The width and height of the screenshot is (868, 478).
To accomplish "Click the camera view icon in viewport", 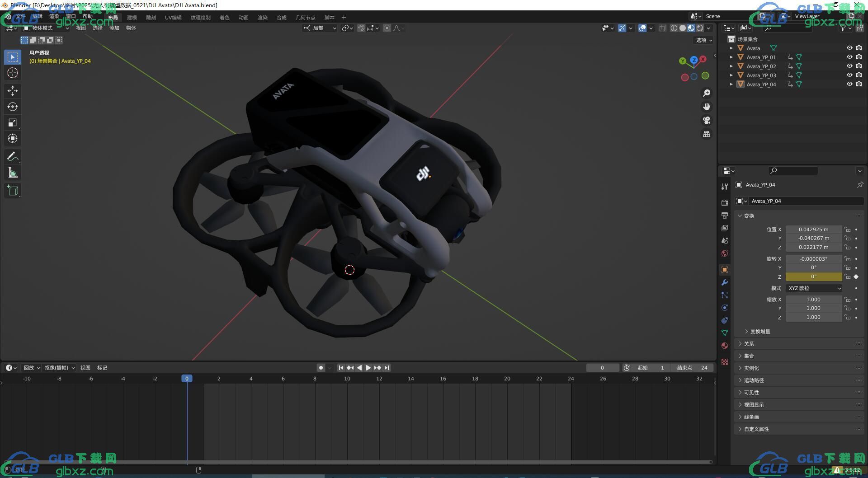I will pos(706,120).
